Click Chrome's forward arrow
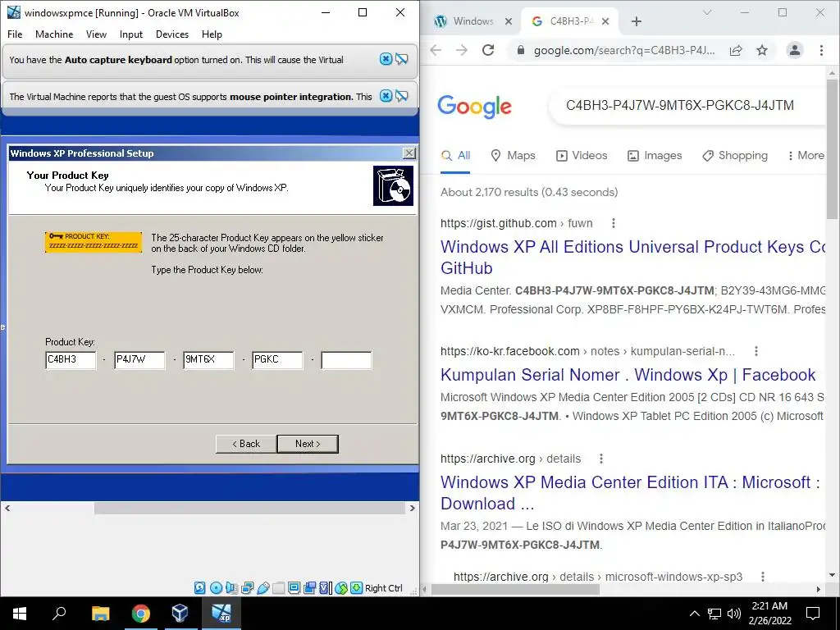The width and height of the screenshot is (840, 630). pyautogui.click(x=462, y=50)
